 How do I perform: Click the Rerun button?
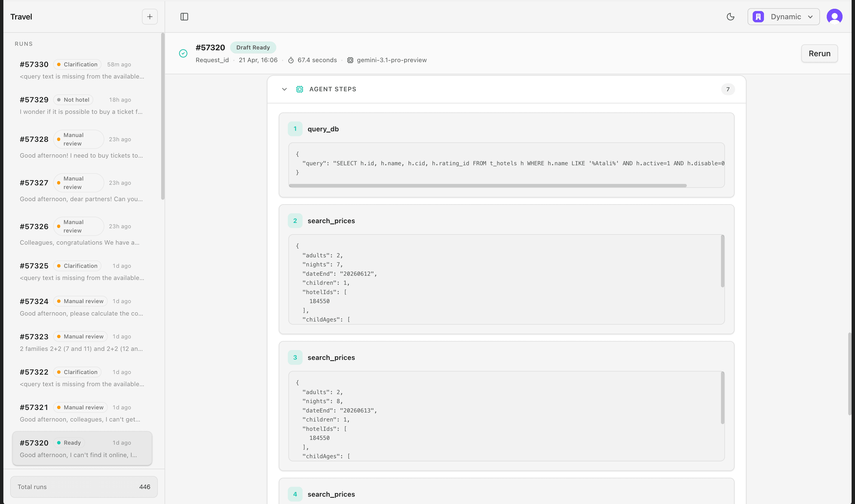point(819,53)
